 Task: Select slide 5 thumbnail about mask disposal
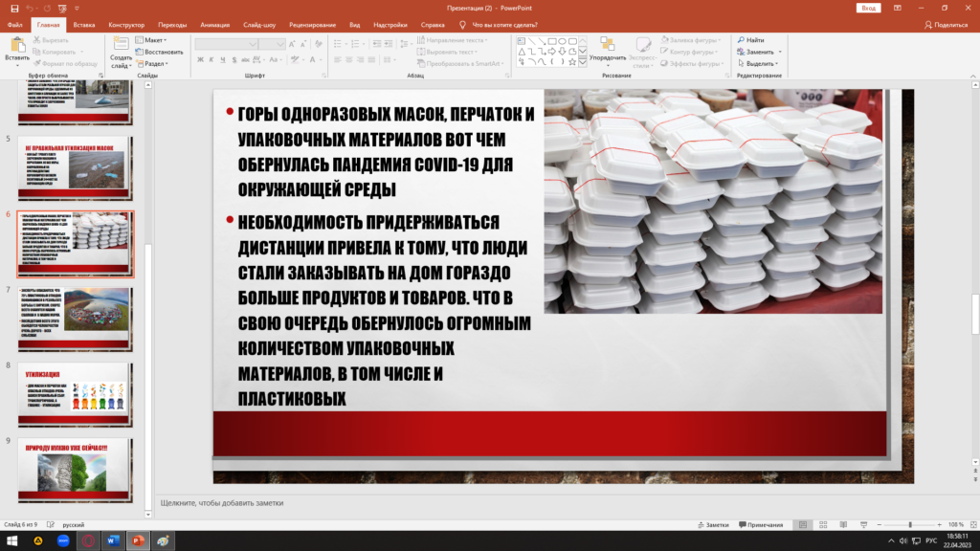(75, 168)
